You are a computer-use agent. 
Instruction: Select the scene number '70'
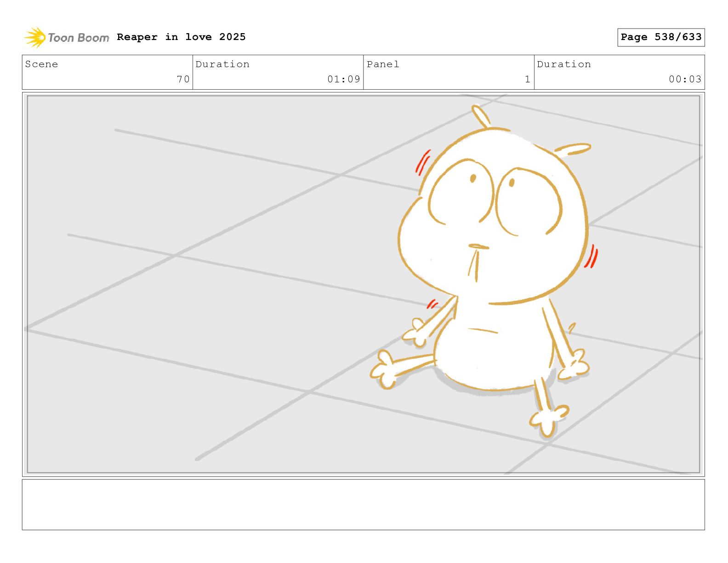coord(183,79)
